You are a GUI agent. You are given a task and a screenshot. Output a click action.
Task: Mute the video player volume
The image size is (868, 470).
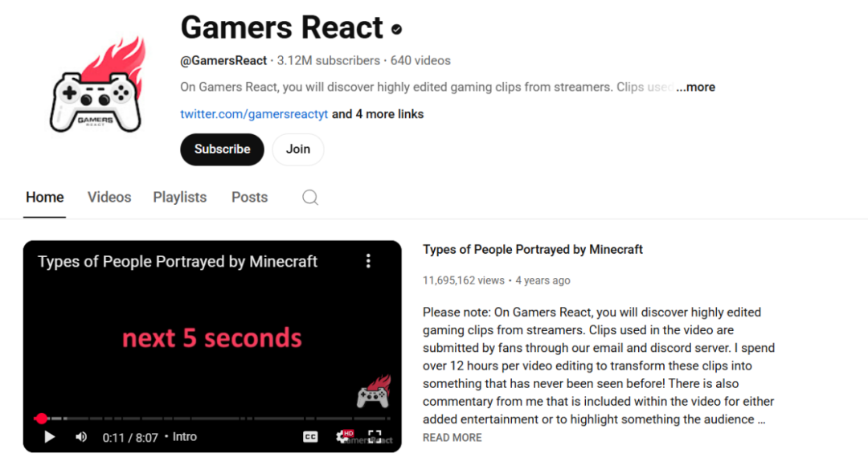pyautogui.click(x=81, y=437)
